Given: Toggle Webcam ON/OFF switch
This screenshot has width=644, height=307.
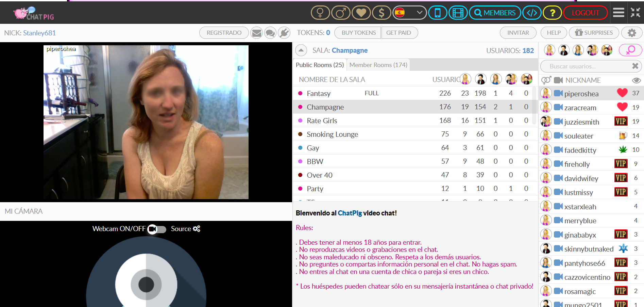Looking at the screenshot, I should pyautogui.click(x=157, y=229).
